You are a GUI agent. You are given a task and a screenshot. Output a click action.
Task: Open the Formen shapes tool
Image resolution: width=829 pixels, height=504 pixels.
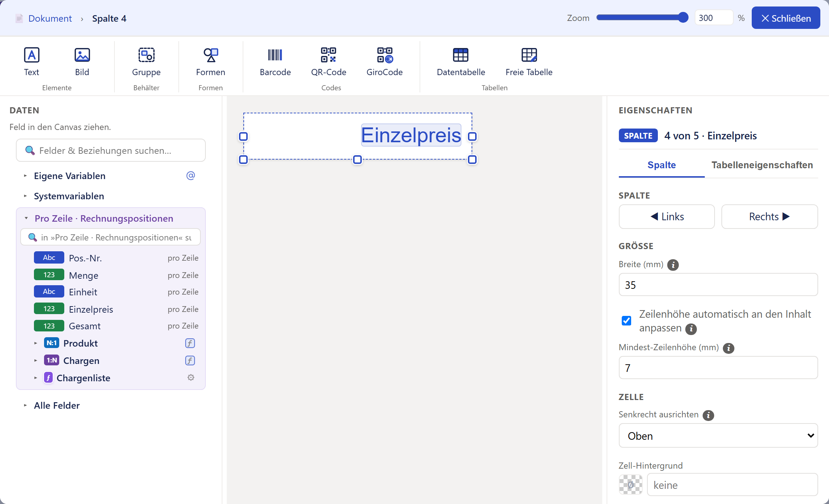point(210,62)
